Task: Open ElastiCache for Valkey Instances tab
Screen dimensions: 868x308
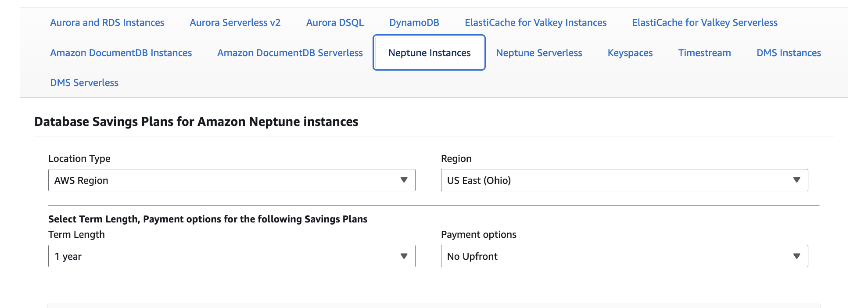Action: tap(535, 23)
